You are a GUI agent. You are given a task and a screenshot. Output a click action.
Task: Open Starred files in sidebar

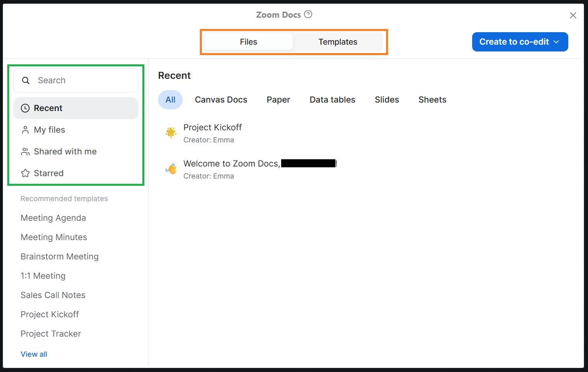coord(76,173)
